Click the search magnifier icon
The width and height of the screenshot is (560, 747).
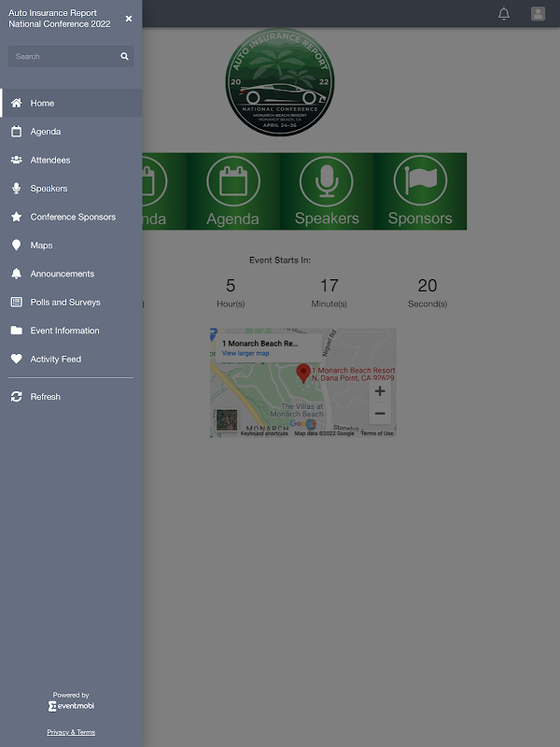124,56
